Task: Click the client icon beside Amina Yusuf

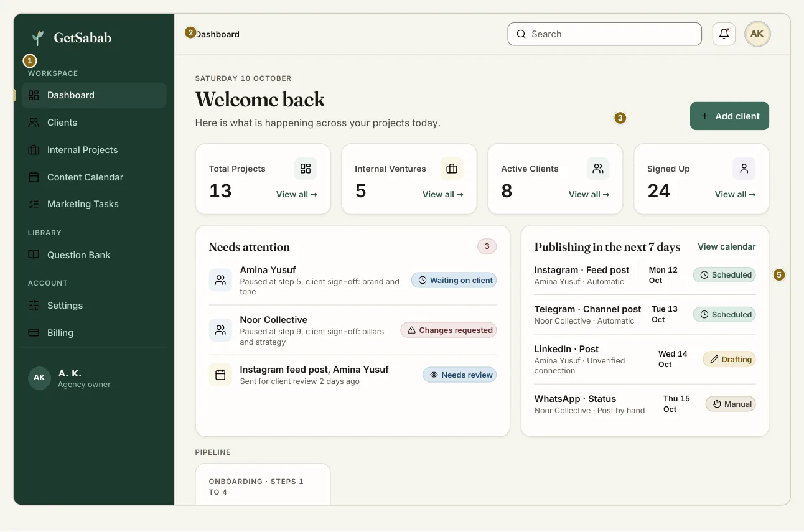Action: point(220,280)
